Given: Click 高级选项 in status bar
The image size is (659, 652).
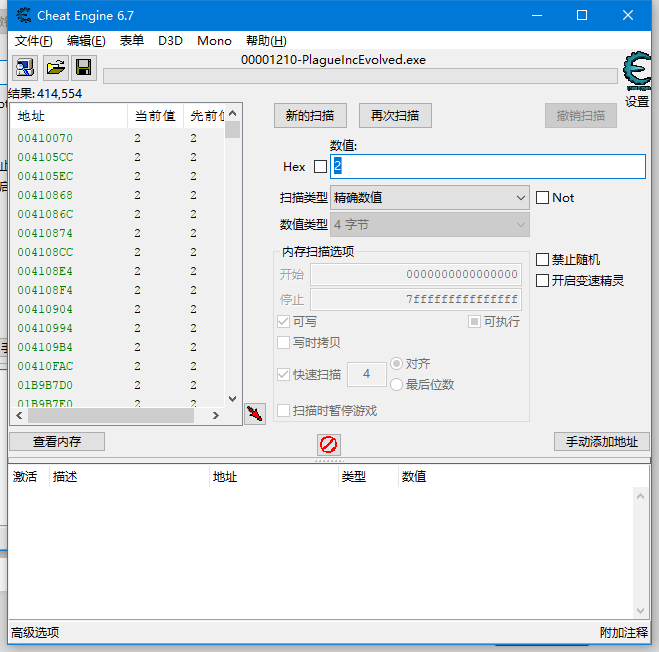Looking at the screenshot, I should [35, 632].
